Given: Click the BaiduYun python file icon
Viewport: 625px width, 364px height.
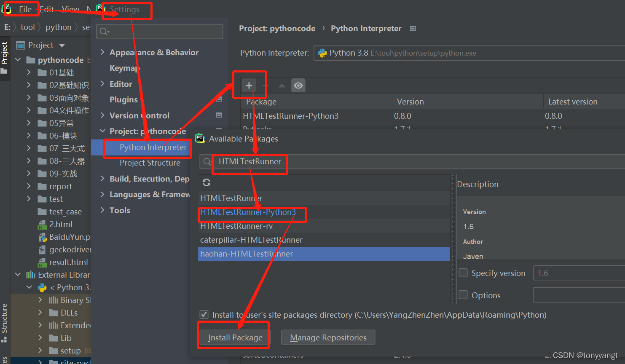Looking at the screenshot, I should tap(42, 237).
